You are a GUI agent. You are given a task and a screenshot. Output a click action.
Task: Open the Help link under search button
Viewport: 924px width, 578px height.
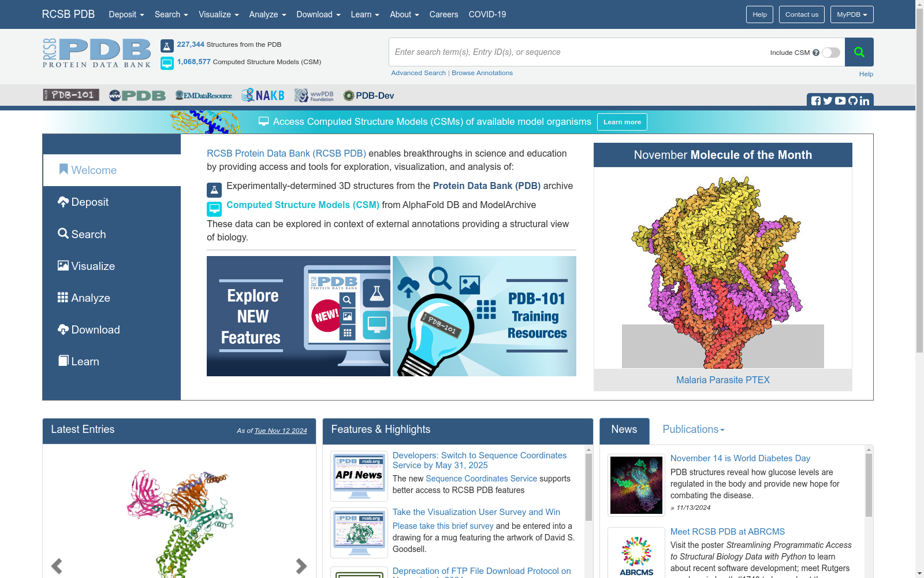[866, 74]
